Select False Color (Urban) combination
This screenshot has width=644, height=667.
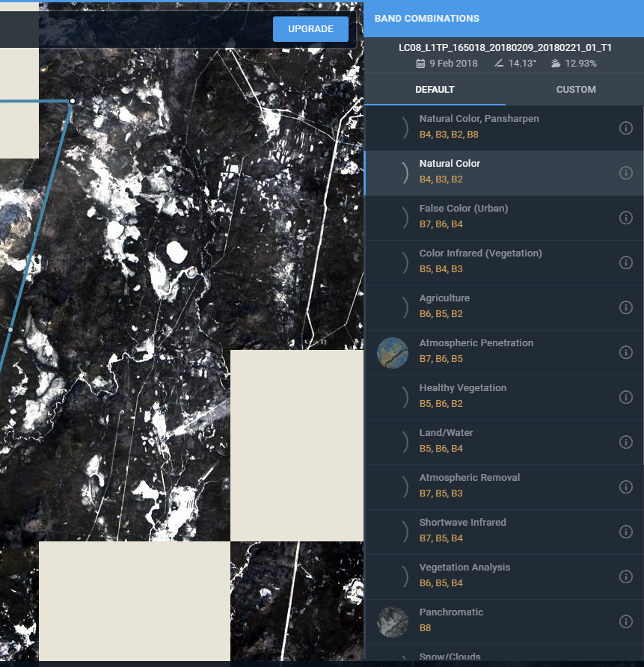coord(504,218)
